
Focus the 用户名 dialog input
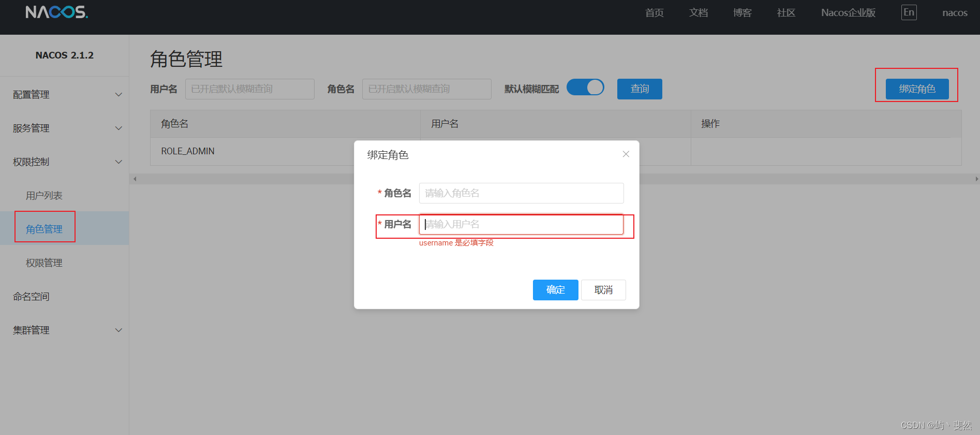[521, 224]
